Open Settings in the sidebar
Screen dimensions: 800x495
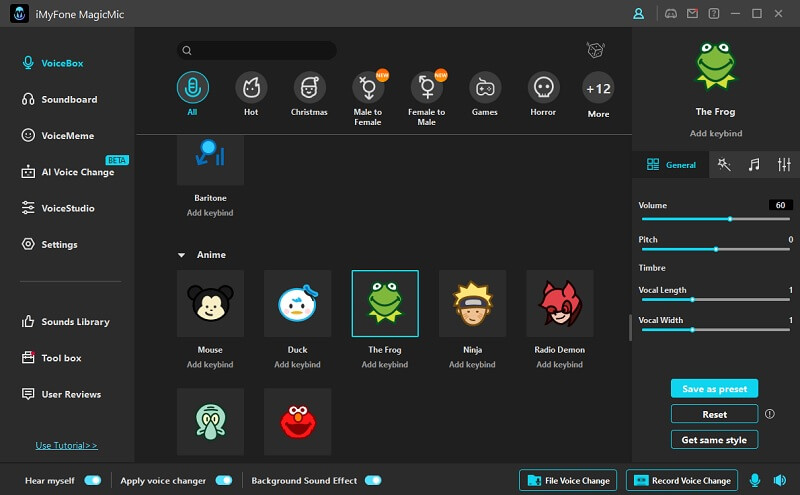click(x=49, y=244)
